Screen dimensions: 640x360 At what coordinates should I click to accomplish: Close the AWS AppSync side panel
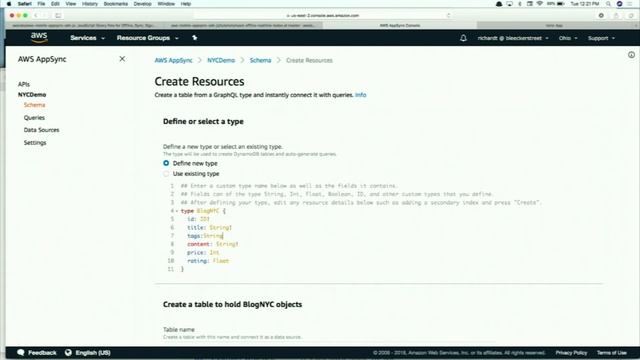[122, 59]
